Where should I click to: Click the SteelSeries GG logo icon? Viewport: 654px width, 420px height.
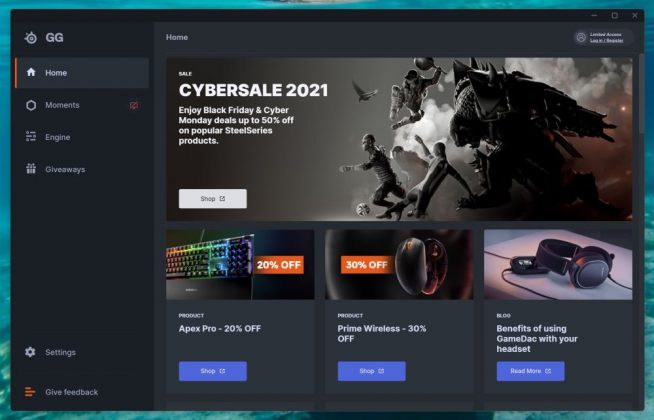(30, 38)
